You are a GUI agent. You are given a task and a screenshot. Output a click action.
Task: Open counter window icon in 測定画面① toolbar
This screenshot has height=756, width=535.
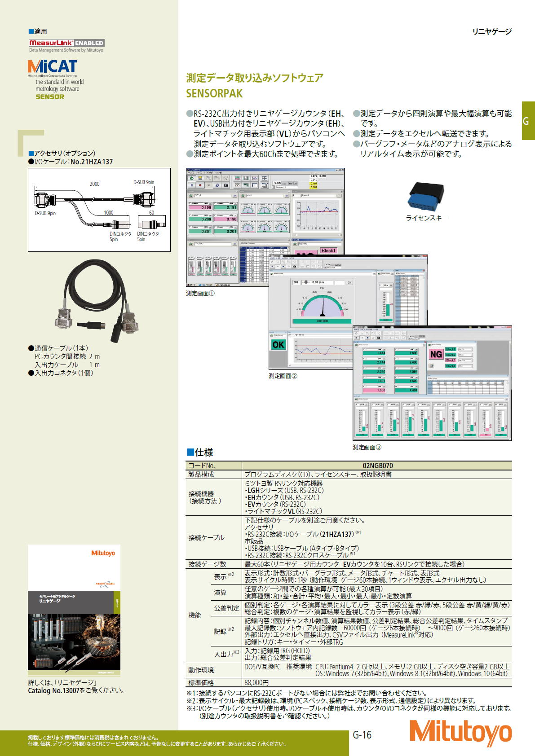click(x=238, y=178)
